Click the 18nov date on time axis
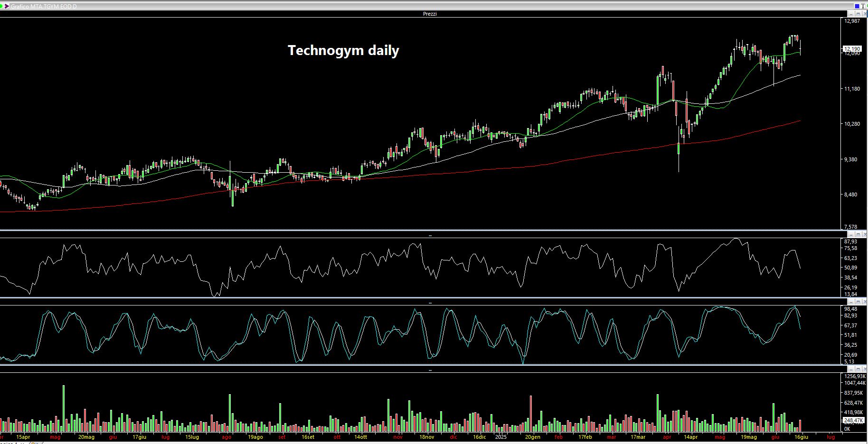Screen dimensions: 868x444 point(426,437)
